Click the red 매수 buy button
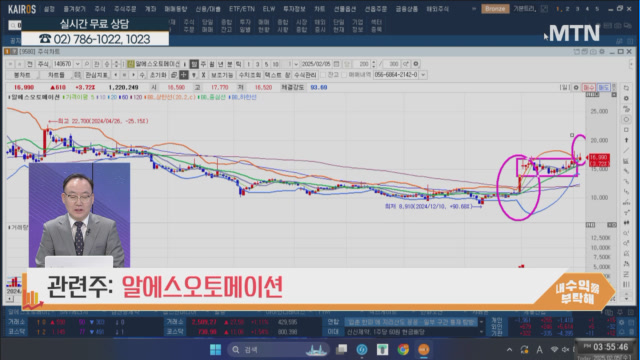The image size is (640, 360). [589, 87]
